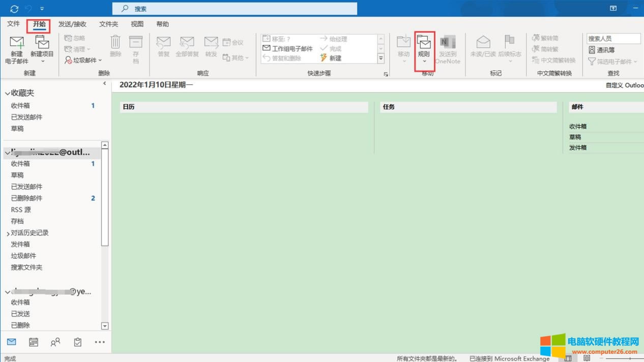Open the 垃圾邮件 junk dropdown
The image size is (644, 362).
(84, 60)
